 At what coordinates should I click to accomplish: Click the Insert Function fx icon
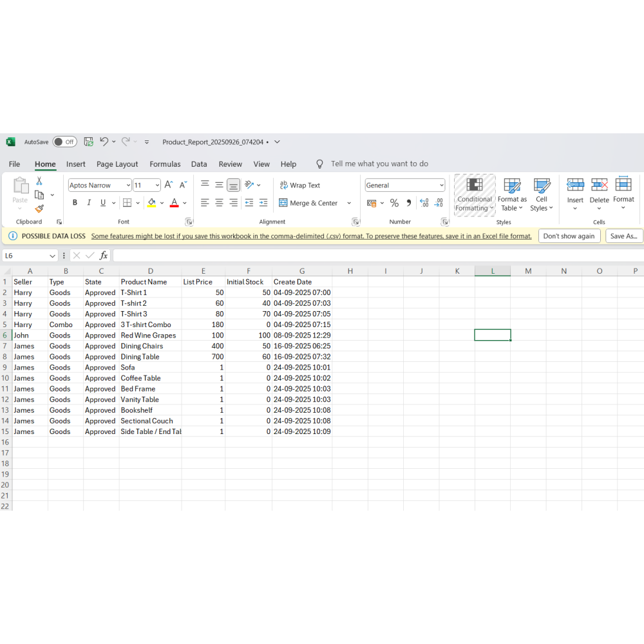[104, 256]
